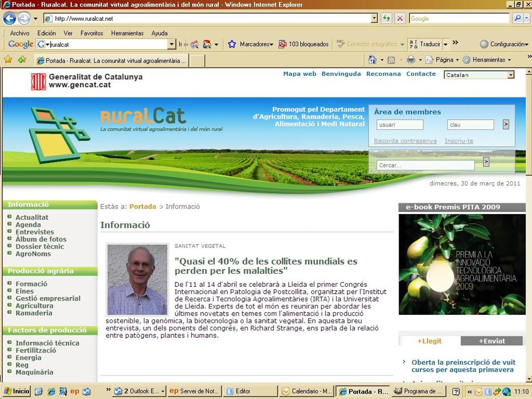This screenshot has width=532, height=399.
Task: Click the Home page icon
Action: pyautogui.click(x=372, y=60)
